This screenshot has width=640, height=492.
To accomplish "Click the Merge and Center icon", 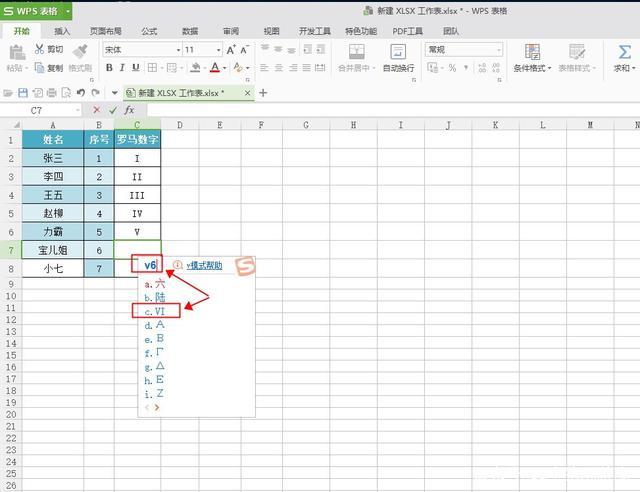I will tap(356, 52).
